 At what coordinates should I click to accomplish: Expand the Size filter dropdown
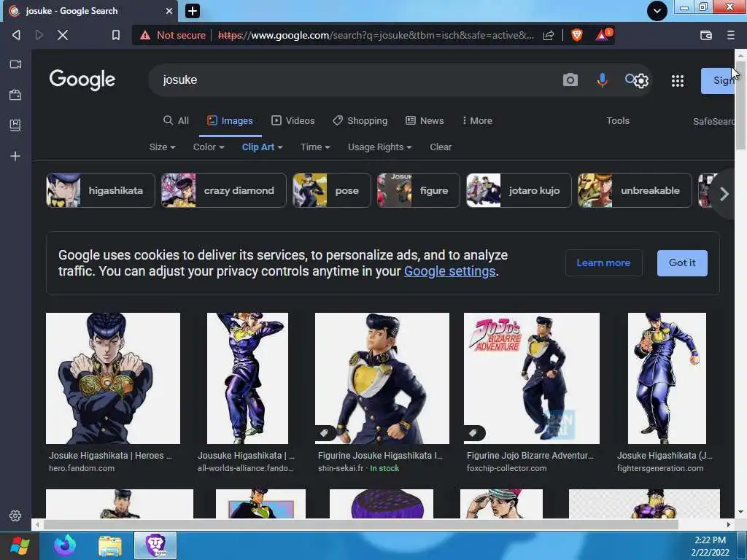pos(162,147)
